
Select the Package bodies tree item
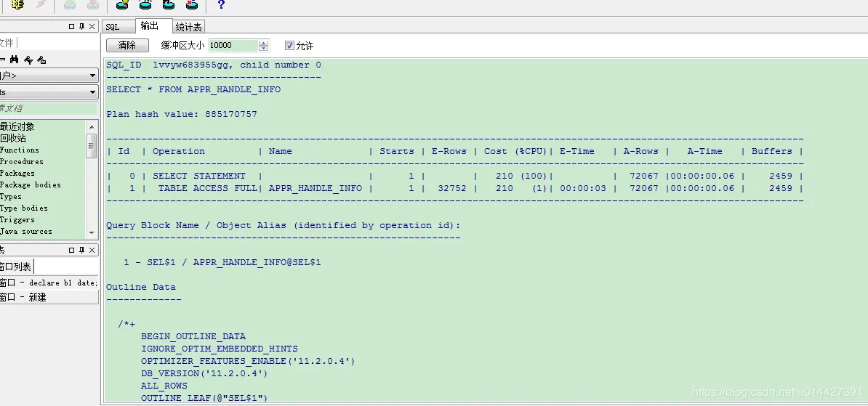(x=31, y=184)
